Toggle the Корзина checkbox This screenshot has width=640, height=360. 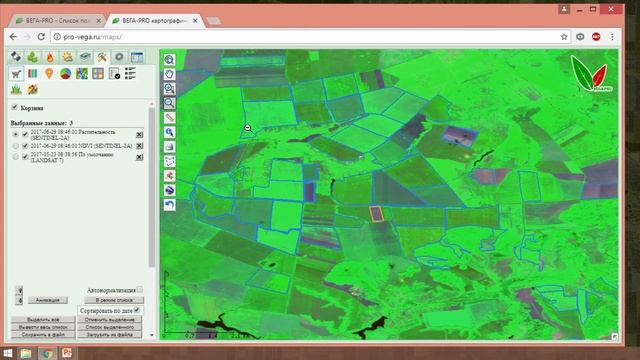tap(15, 107)
